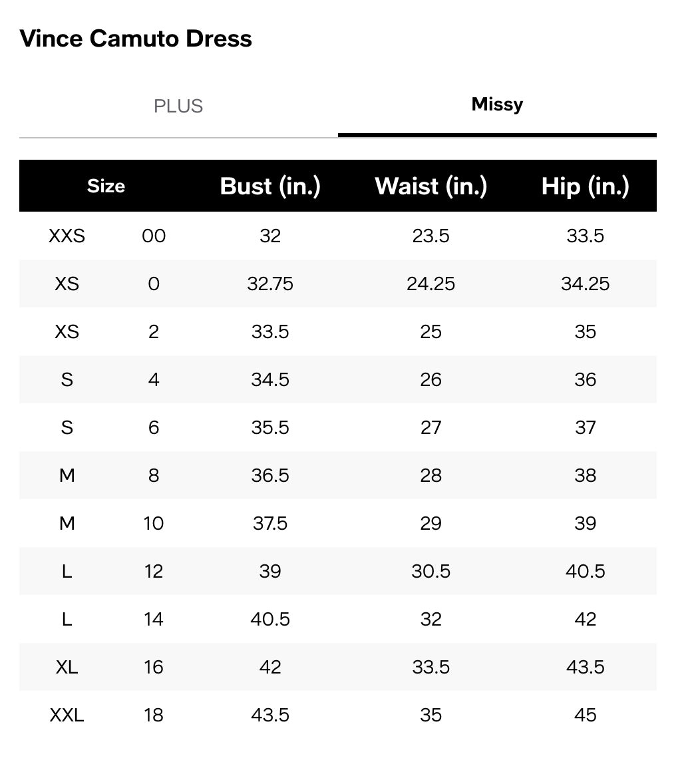Click the Bust (in.) column header
Screen dimensions: 688x784
(x=270, y=186)
